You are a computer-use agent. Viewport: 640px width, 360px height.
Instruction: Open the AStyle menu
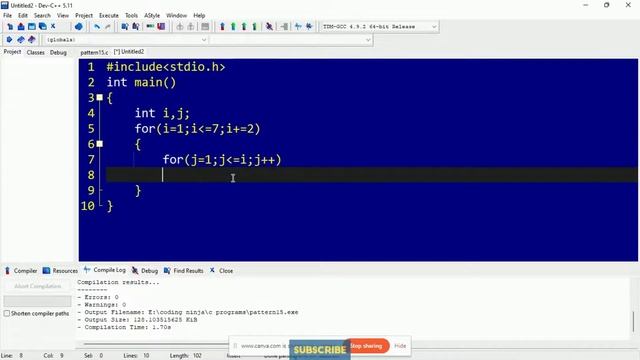[x=152, y=16]
